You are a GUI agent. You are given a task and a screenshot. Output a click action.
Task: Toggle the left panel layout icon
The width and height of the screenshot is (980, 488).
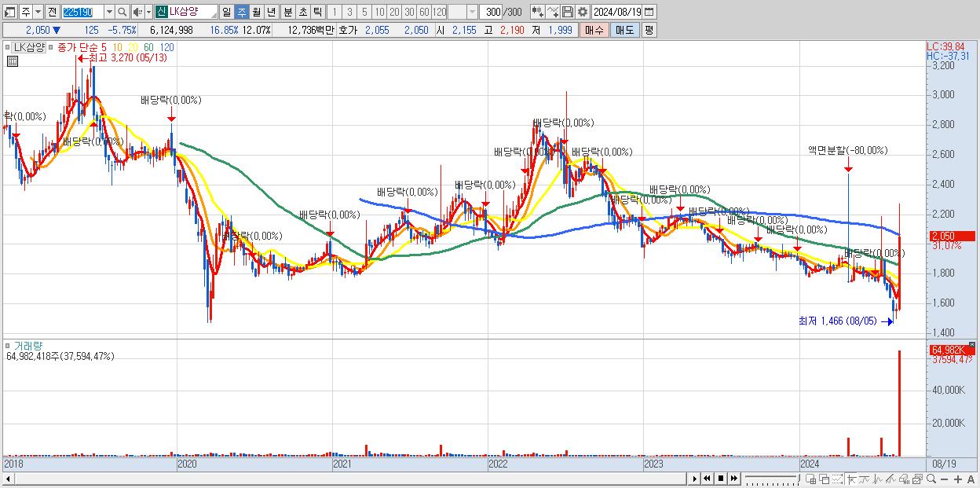point(10,12)
